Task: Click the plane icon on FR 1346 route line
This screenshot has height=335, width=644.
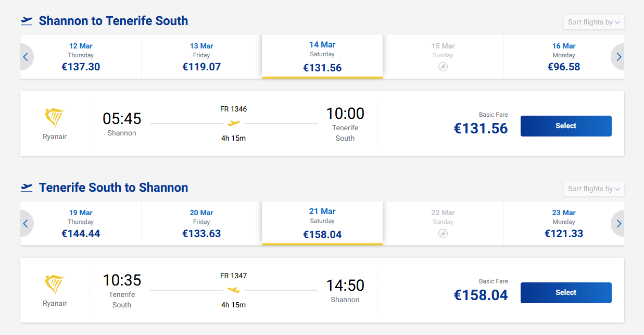Action: pyautogui.click(x=234, y=123)
